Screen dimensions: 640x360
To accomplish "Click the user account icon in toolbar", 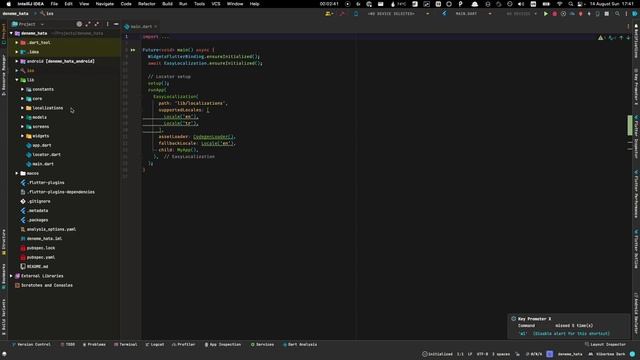I will (x=328, y=14).
